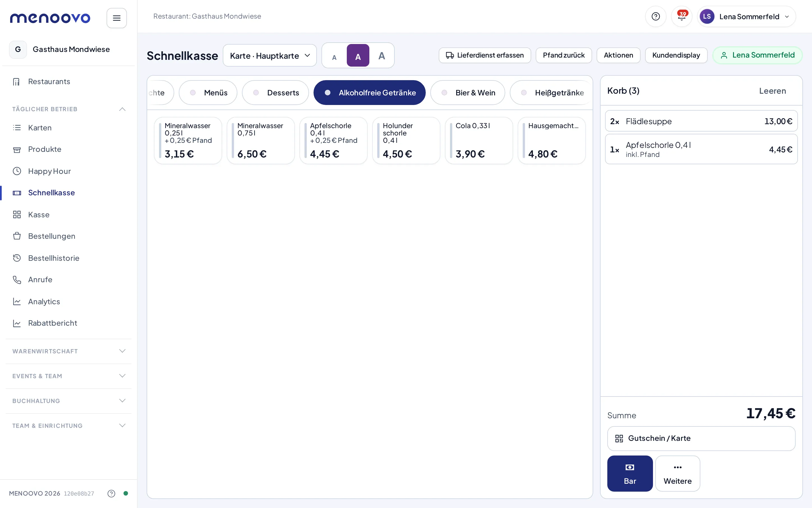
Task: Click the Analytics chart icon
Action: click(17, 301)
